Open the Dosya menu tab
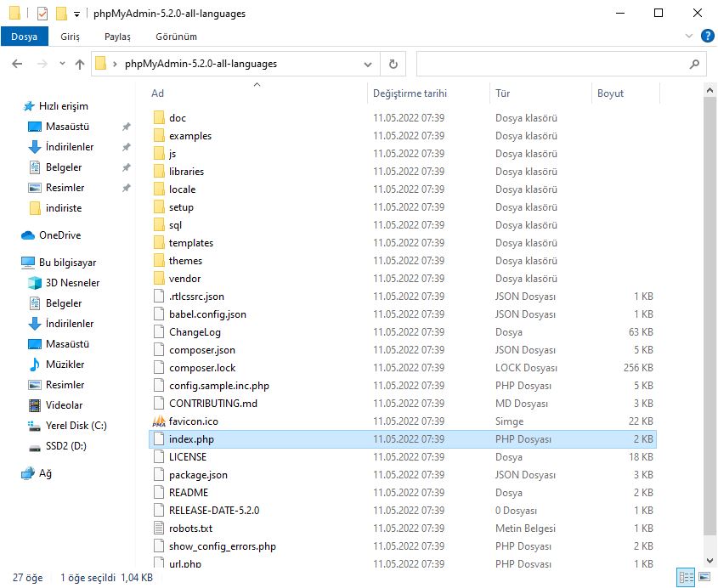Image resolution: width=718 pixels, height=588 pixels. click(x=25, y=37)
